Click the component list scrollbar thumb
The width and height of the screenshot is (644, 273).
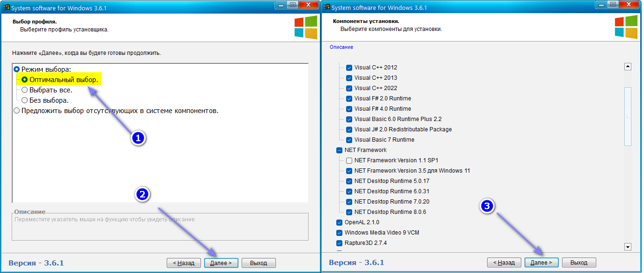(628, 116)
